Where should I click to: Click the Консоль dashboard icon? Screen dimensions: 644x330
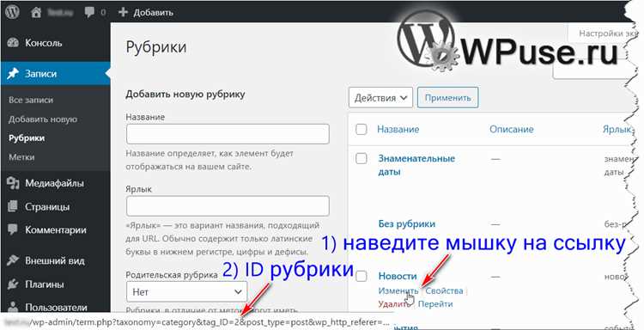(x=14, y=43)
